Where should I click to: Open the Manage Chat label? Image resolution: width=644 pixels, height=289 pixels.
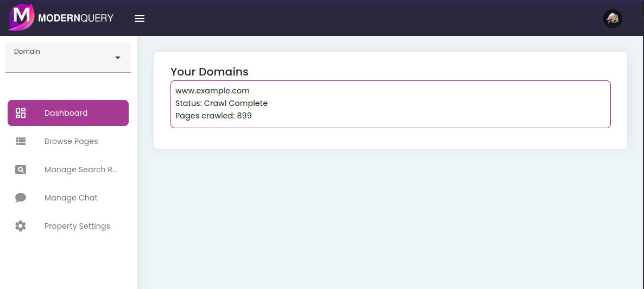(71, 198)
